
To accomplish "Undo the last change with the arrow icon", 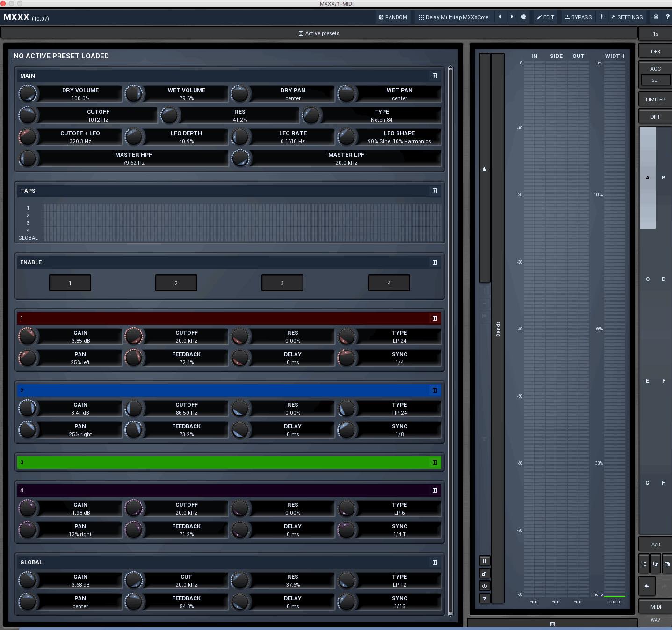I will coord(647,586).
